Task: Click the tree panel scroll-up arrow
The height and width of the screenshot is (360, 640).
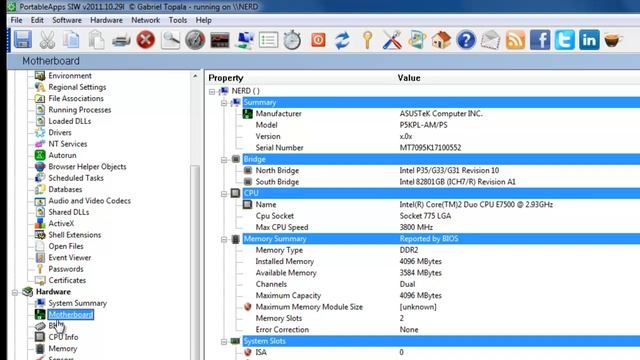Action: pos(195,76)
